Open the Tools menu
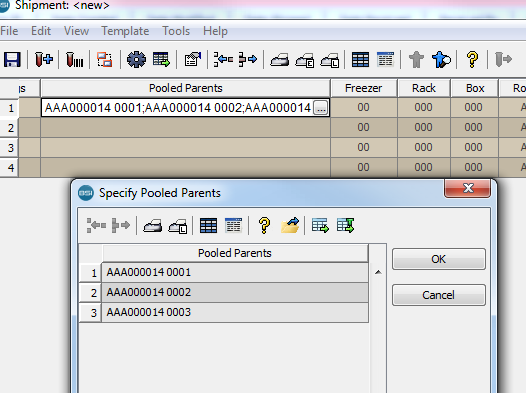This screenshot has height=393, width=526. [176, 31]
